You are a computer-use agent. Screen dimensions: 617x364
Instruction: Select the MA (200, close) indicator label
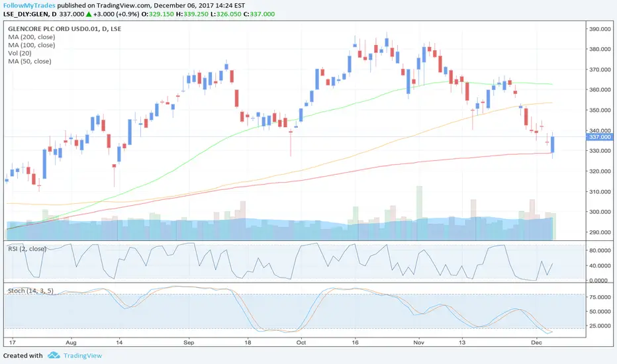[32, 37]
